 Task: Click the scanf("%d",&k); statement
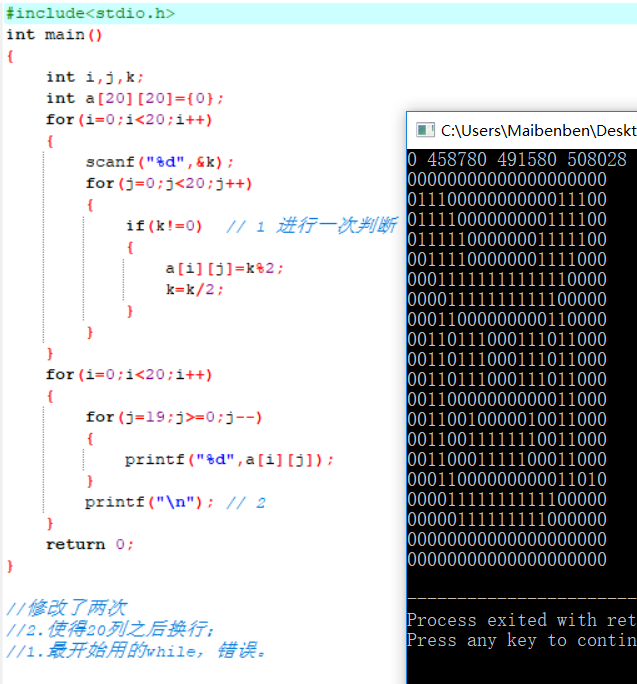160,162
